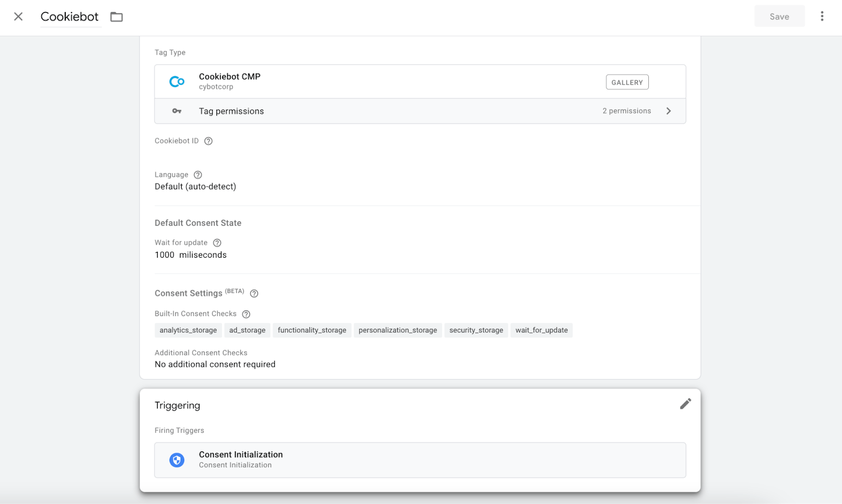Screen dimensions: 842x504
Task: Open help for Consent Settings
Action: (x=254, y=294)
